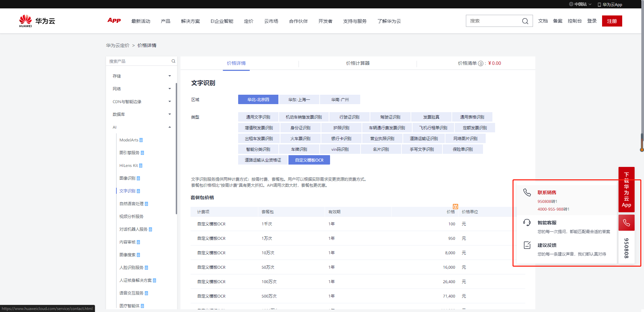Open the 产品 menu
This screenshot has height=312, width=644.
(x=165, y=21)
